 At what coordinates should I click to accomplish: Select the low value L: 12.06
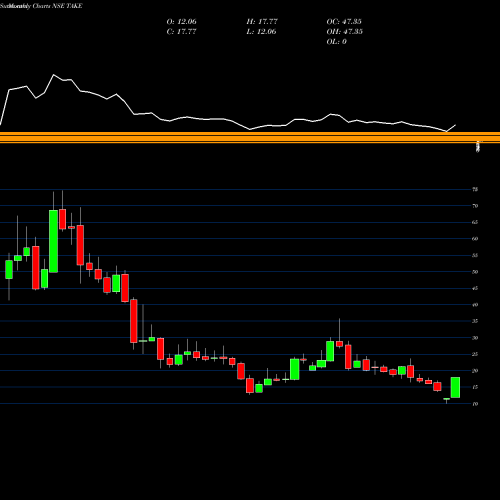[x=261, y=32]
